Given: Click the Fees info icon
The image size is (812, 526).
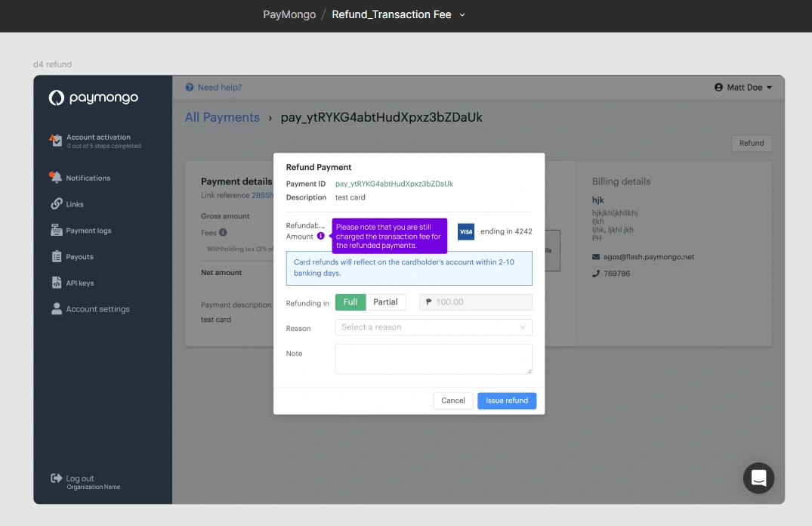Looking at the screenshot, I should (x=223, y=232).
